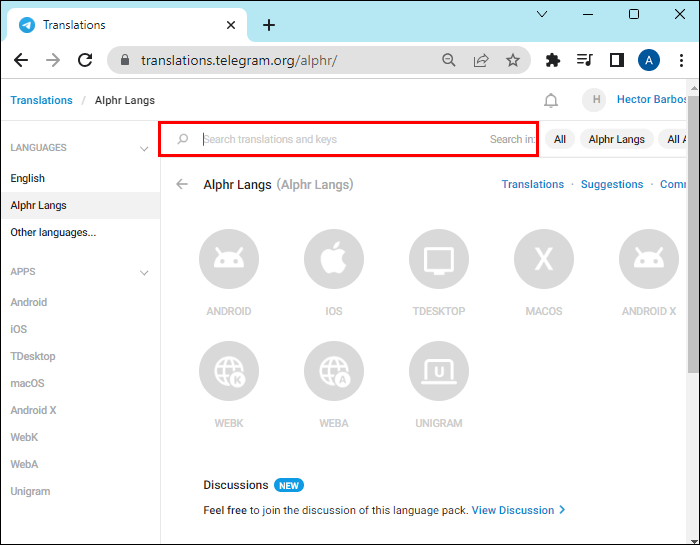The height and width of the screenshot is (545, 700).
Task: Click the browser back button
Action: click(21, 60)
